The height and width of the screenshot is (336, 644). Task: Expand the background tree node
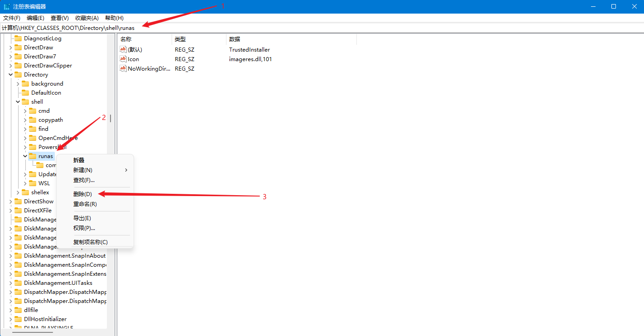pos(18,84)
